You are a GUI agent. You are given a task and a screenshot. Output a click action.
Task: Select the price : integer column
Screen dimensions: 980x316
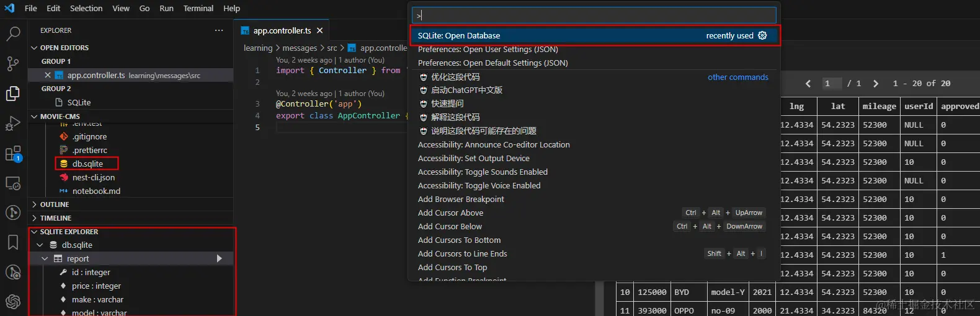click(96, 286)
